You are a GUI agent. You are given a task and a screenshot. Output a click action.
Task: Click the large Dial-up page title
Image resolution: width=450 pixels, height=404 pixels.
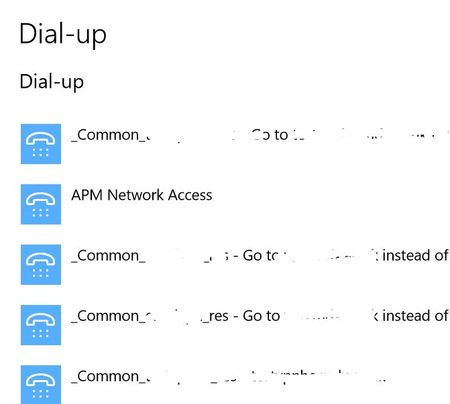(x=63, y=34)
